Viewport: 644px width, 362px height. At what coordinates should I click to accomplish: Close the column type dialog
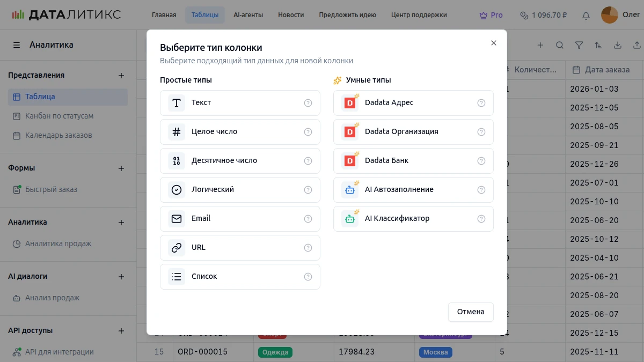click(494, 43)
